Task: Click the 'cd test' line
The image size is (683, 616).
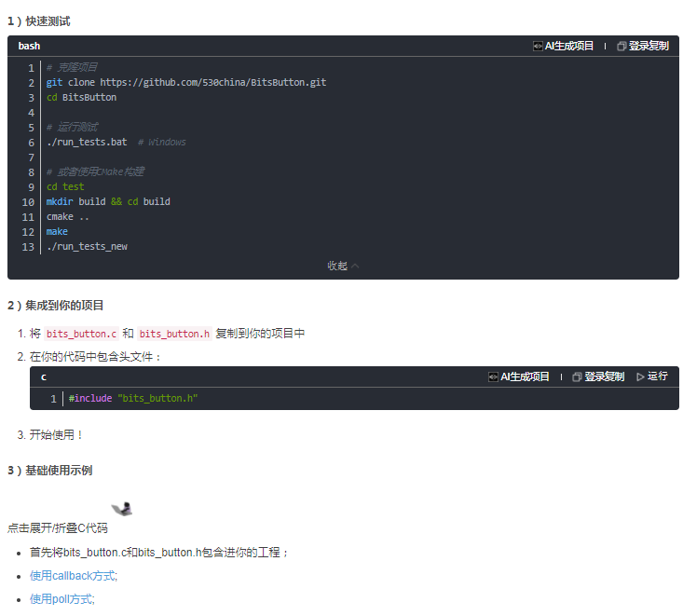Action: (x=65, y=186)
